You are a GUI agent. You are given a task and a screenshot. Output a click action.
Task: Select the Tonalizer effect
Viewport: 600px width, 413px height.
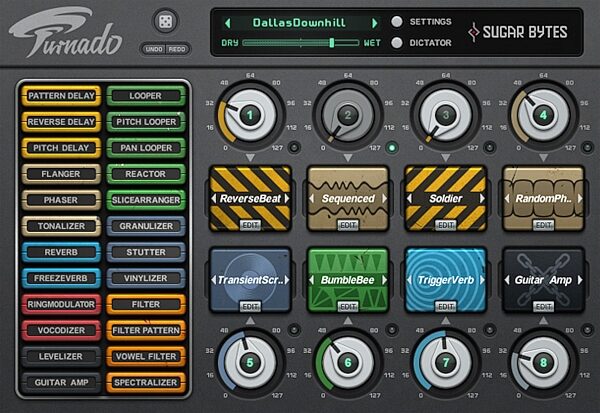61,226
